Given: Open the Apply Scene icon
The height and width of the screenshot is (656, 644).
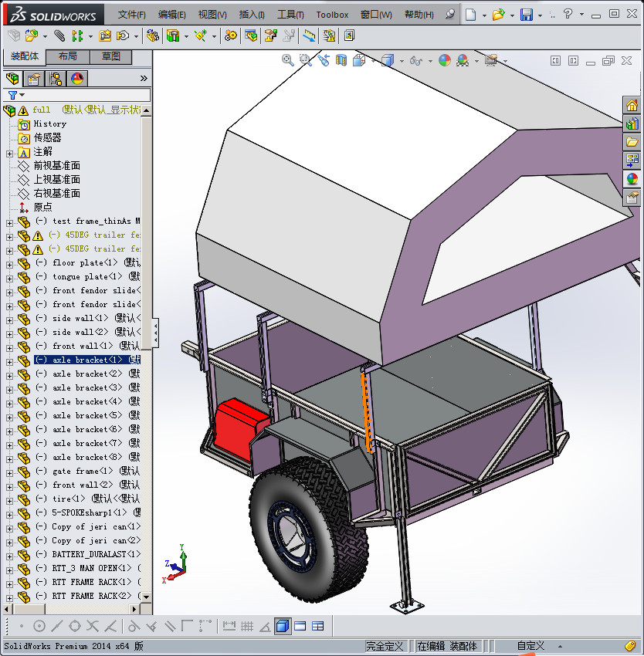Looking at the screenshot, I should point(463,61).
